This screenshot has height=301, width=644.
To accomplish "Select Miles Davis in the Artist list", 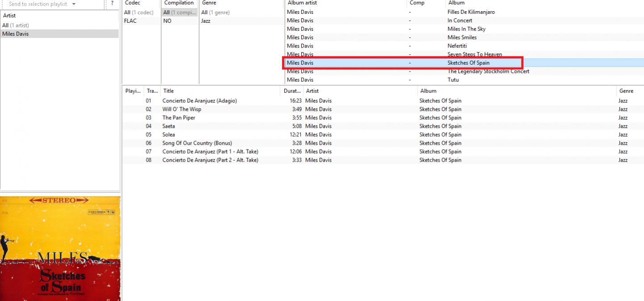I will pyautogui.click(x=16, y=34).
